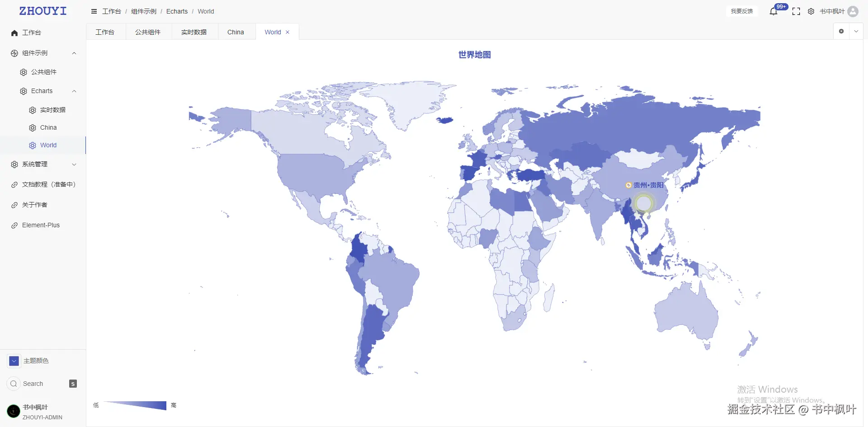Click the gear icon next to 公共组件
This screenshot has width=868, height=427.
24,72
